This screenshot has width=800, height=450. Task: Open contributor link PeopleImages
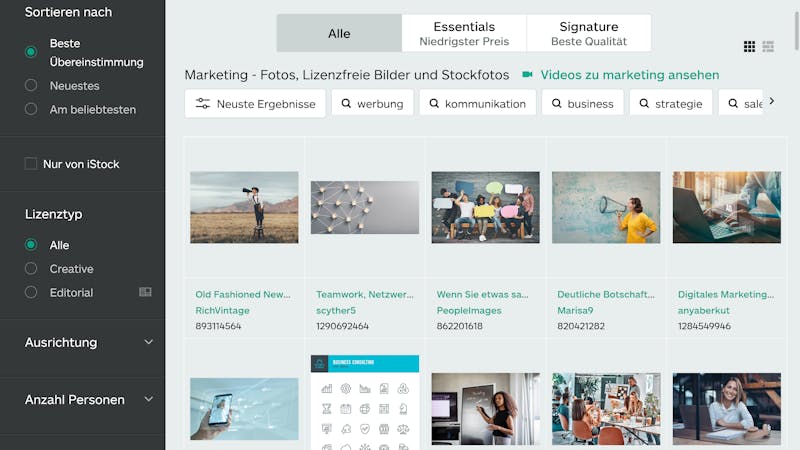[469, 310]
